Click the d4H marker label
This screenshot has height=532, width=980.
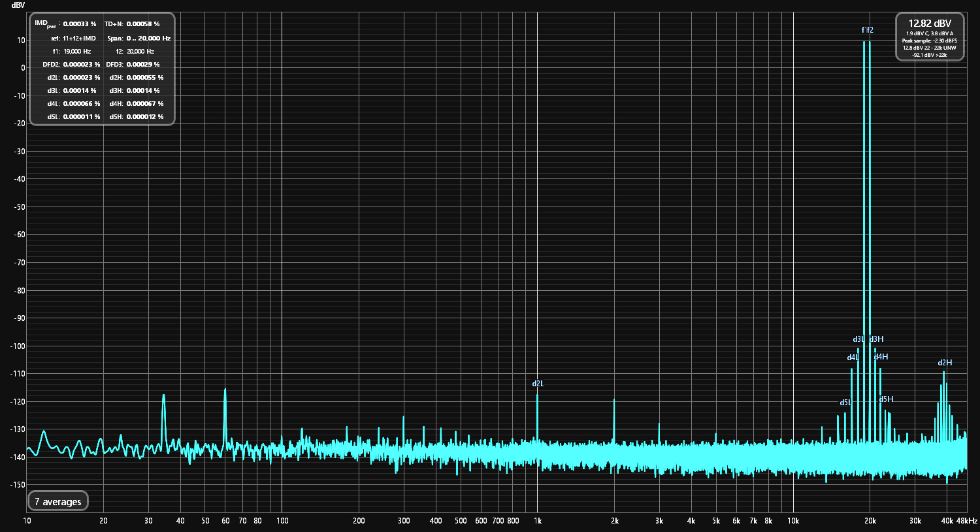point(881,357)
